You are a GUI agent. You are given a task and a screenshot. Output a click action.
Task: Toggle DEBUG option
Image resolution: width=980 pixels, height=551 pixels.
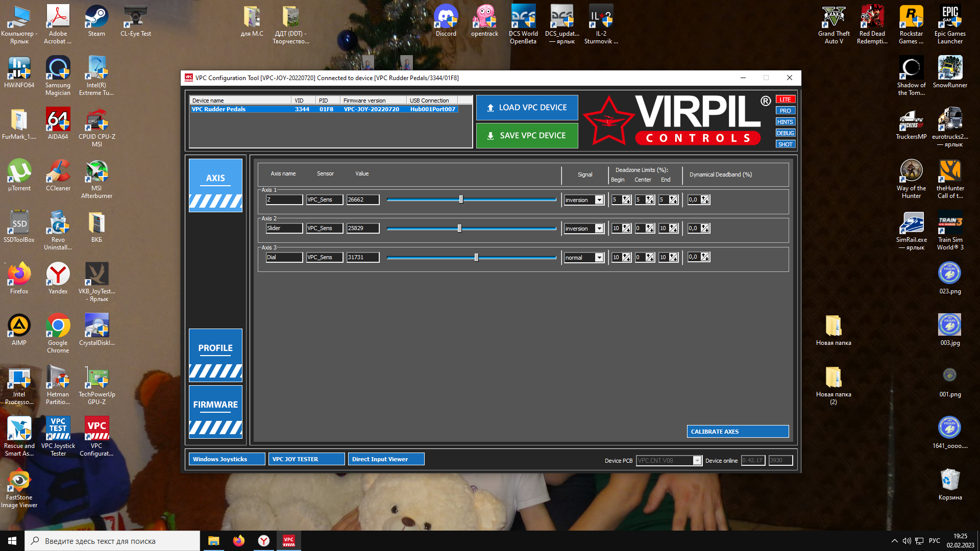pos(785,133)
